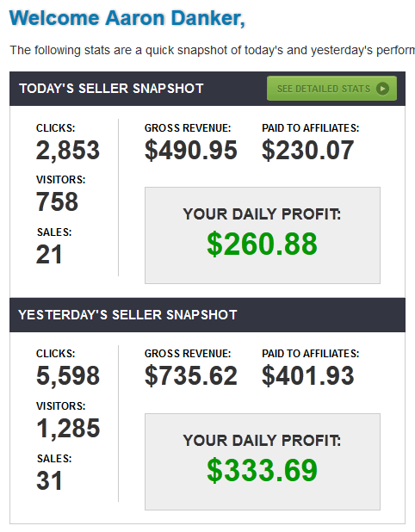Click today's paid to affiliates $230.07
The width and height of the screenshot is (415, 532).
point(307,151)
